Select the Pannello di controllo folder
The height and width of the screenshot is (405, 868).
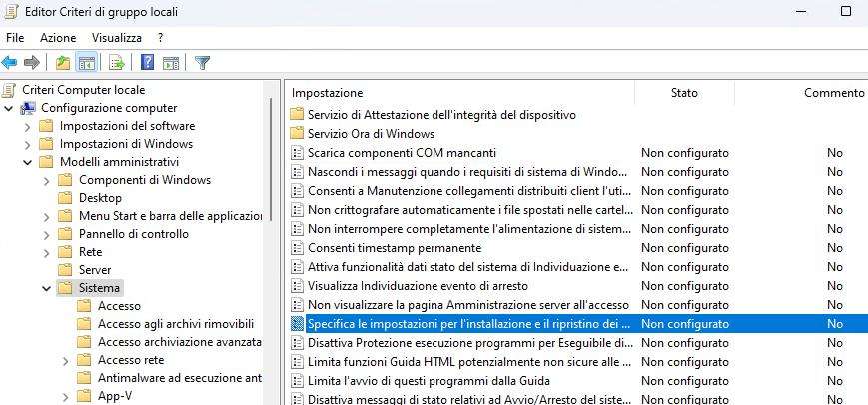[x=133, y=234]
